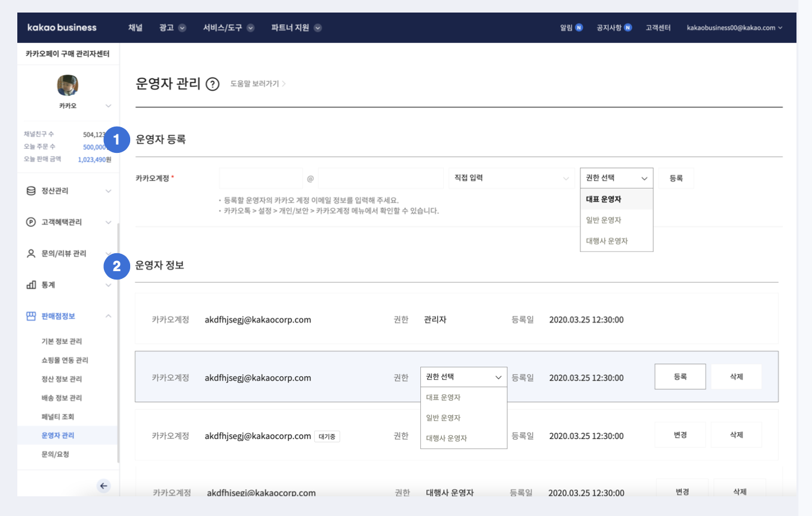Viewport: 812px width, 516px height.
Task: Click 카카오페이 구매 관리자센터 sidebar title
Action: [x=67, y=54]
